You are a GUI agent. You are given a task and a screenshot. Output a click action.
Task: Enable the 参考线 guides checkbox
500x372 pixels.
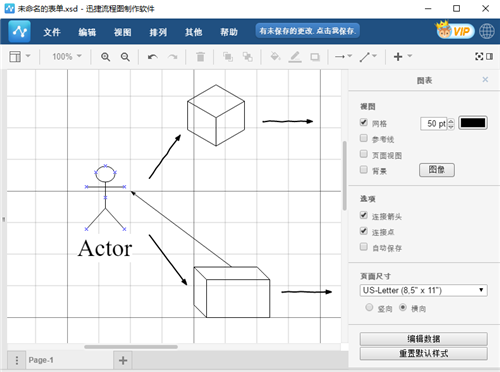(x=364, y=138)
